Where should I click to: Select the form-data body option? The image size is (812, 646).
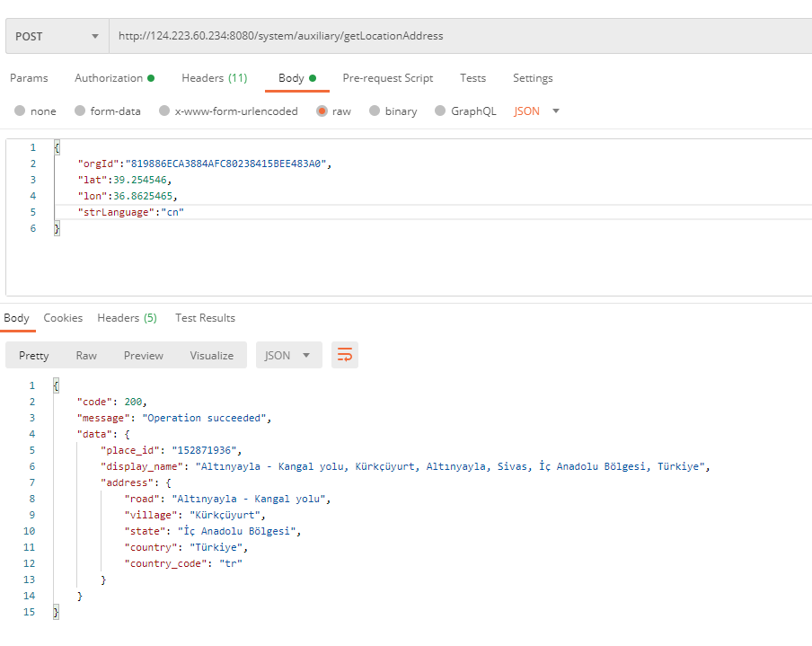(x=80, y=111)
